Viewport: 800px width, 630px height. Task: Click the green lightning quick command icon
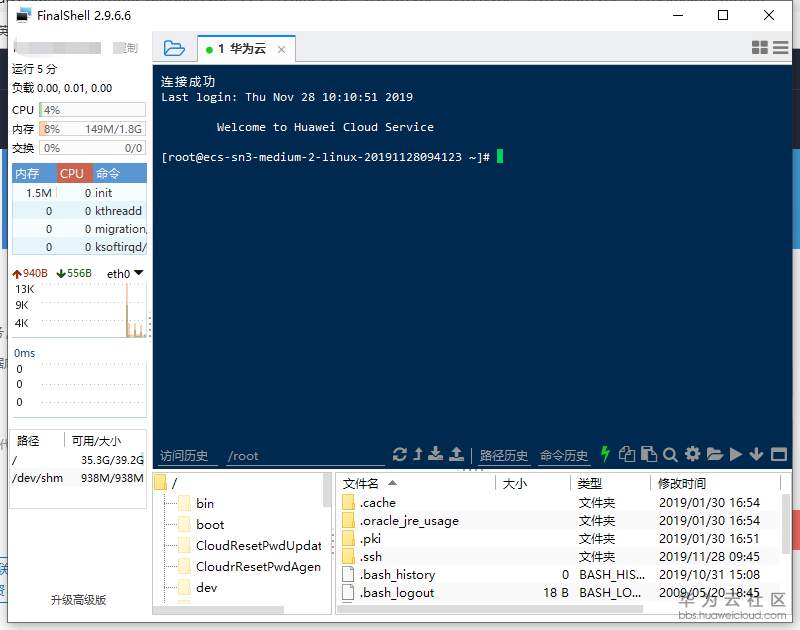click(x=605, y=453)
